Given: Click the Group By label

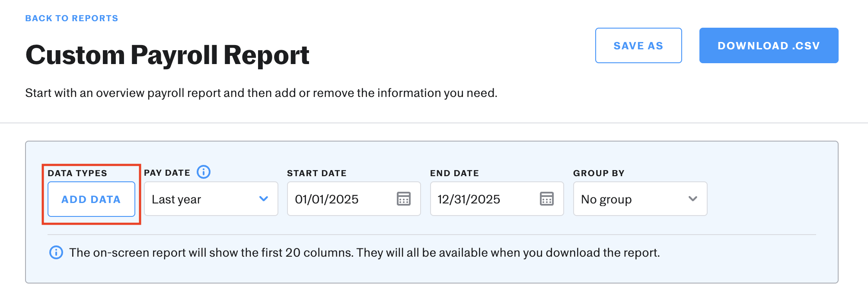Looking at the screenshot, I should [x=599, y=173].
